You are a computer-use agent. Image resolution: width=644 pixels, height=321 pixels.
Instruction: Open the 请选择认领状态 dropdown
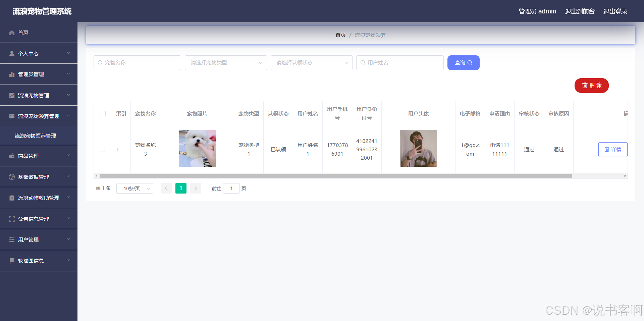(x=312, y=63)
